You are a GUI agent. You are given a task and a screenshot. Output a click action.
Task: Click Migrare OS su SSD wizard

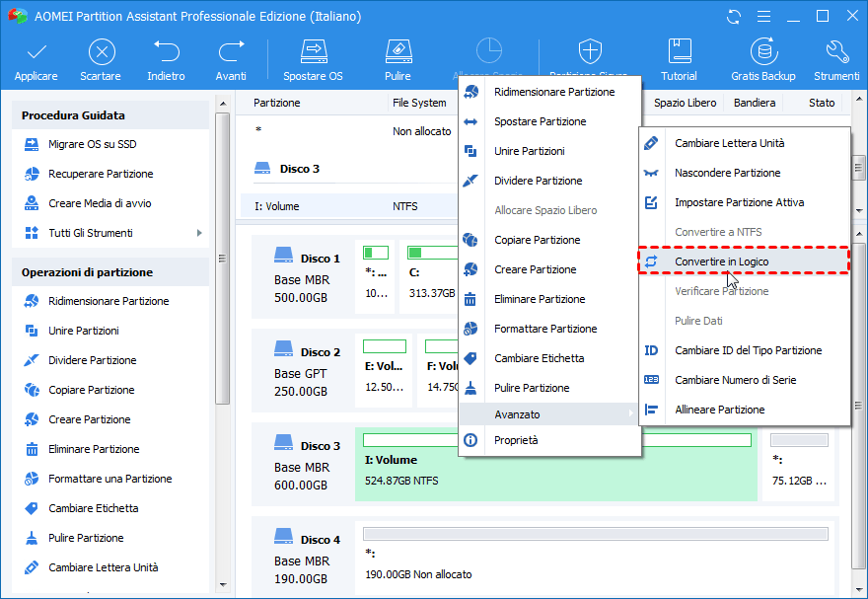pyautogui.click(x=94, y=144)
